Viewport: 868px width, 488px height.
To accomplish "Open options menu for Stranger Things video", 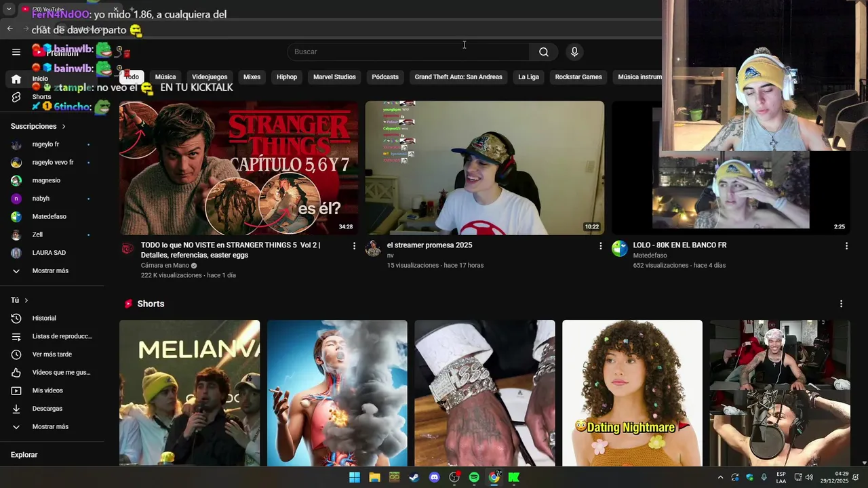I will point(354,246).
